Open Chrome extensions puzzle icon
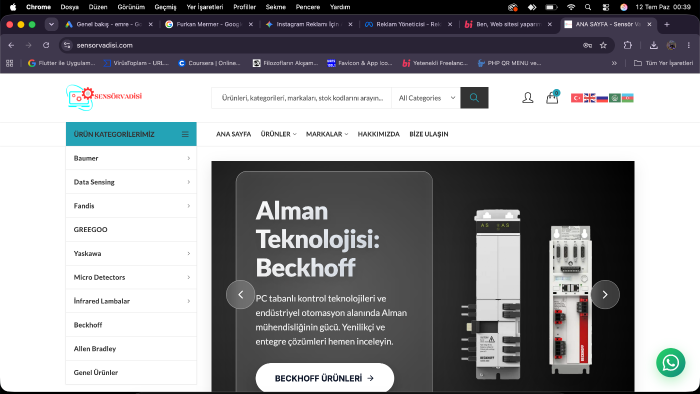700x394 pixels. [x=628, y=45]
